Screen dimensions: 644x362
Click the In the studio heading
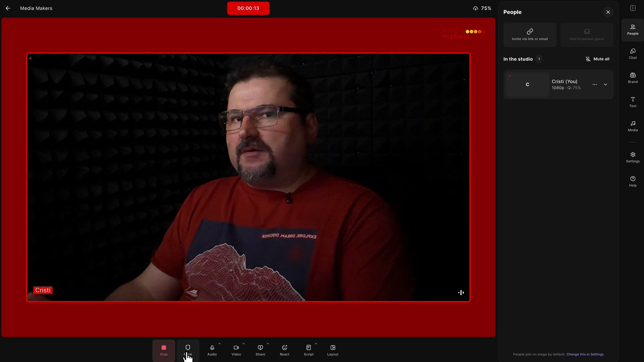point(518,59)
